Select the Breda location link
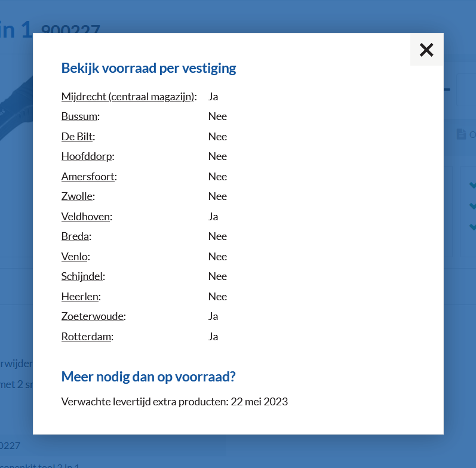Viewport: 476px width, 468px height. tap(75, 236)
